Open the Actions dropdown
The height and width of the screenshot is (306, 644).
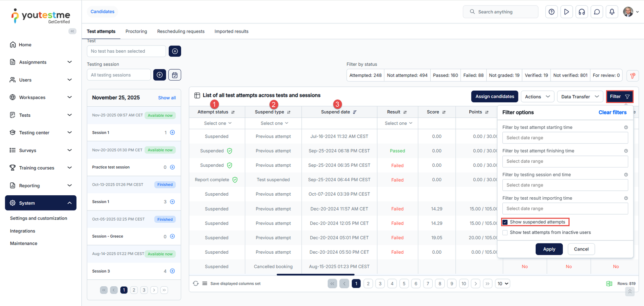pos(537,97)
